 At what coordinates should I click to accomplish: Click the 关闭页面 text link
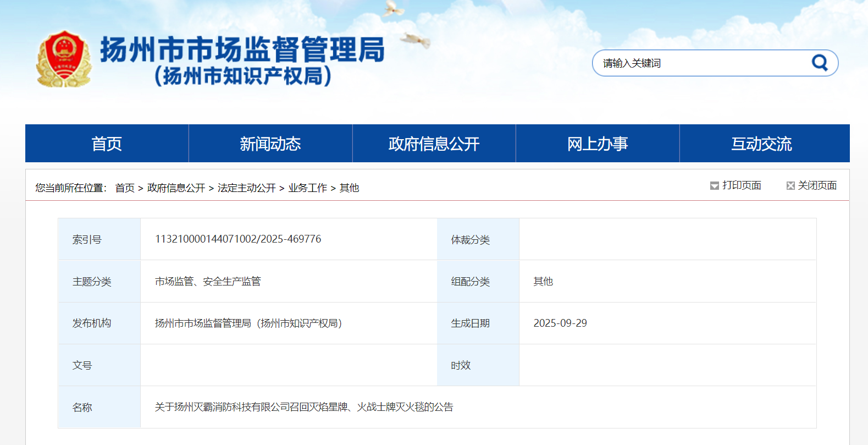click(x=817, y=185)
